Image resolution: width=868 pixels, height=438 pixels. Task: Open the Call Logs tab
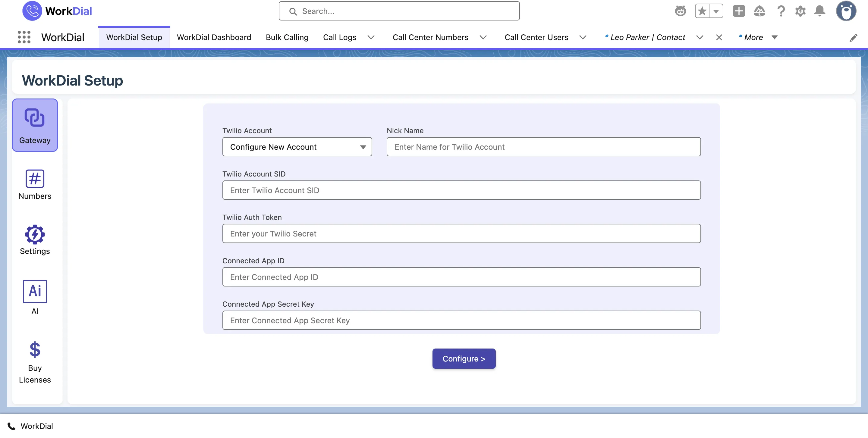[x=339, y=37]
